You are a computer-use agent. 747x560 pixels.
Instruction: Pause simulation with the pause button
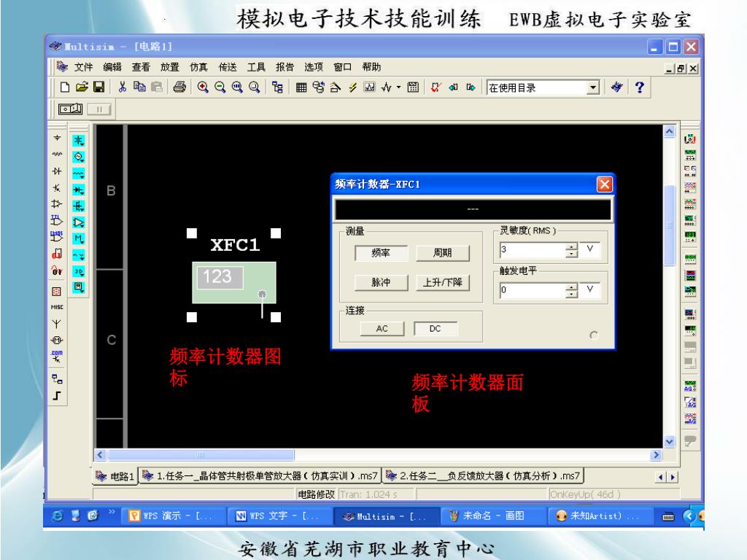click(x=99, y=109)
